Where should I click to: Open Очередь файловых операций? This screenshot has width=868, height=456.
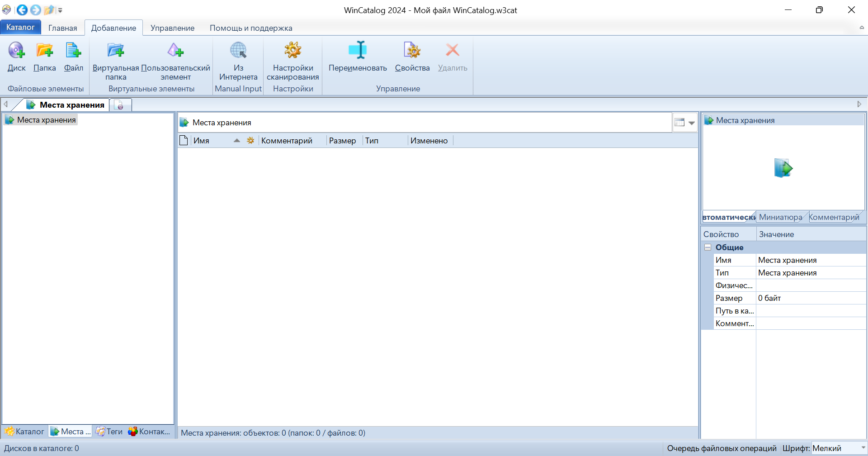click(722, 448)
